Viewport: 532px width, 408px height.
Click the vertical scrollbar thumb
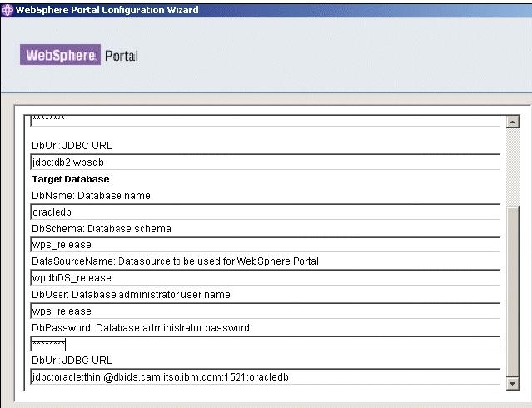coord(512,291)
